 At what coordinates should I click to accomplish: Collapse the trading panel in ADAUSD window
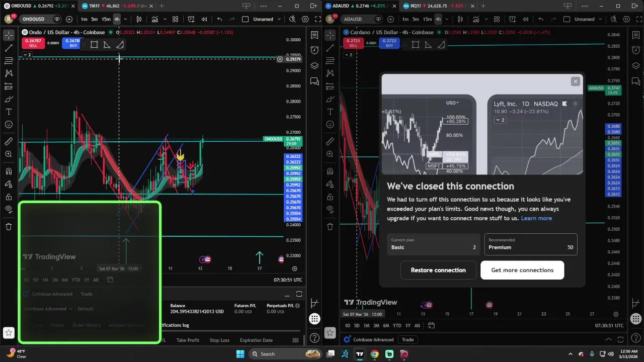tap(608, 339)
